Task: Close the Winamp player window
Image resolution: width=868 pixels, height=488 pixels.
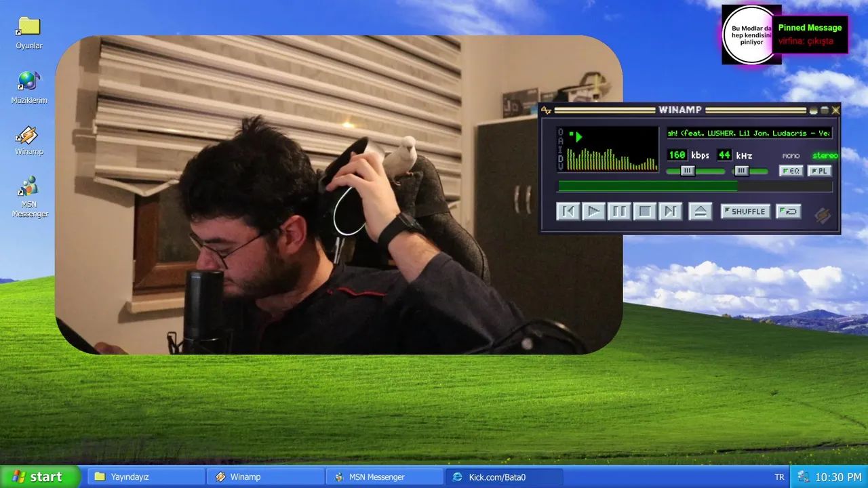Action: click(835, 110)
